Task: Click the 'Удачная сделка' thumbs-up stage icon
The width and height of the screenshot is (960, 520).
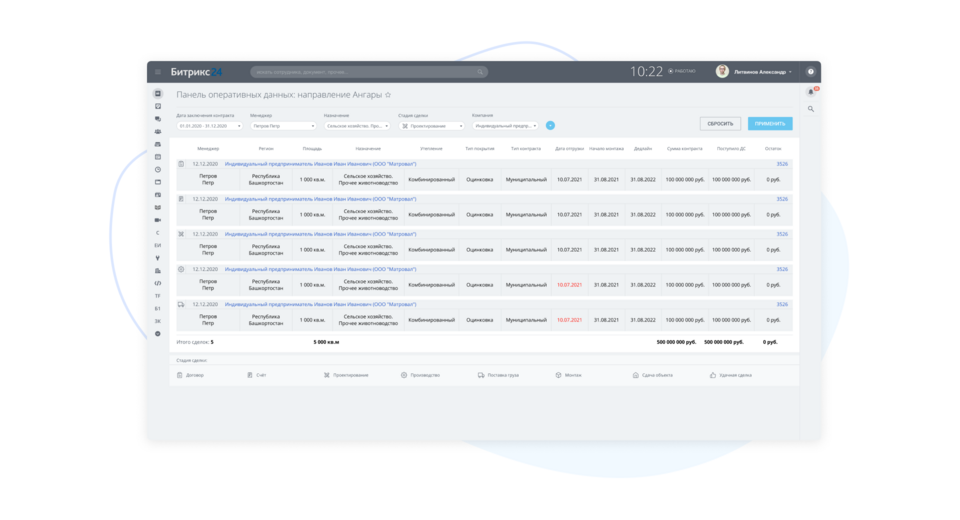Action: coord(713,375)
